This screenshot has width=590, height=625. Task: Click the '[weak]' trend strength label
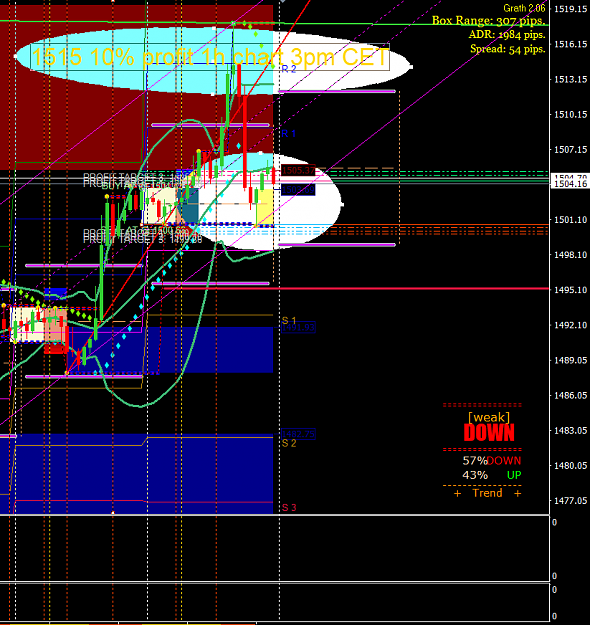pyautogui.click(x=488, y=418)
